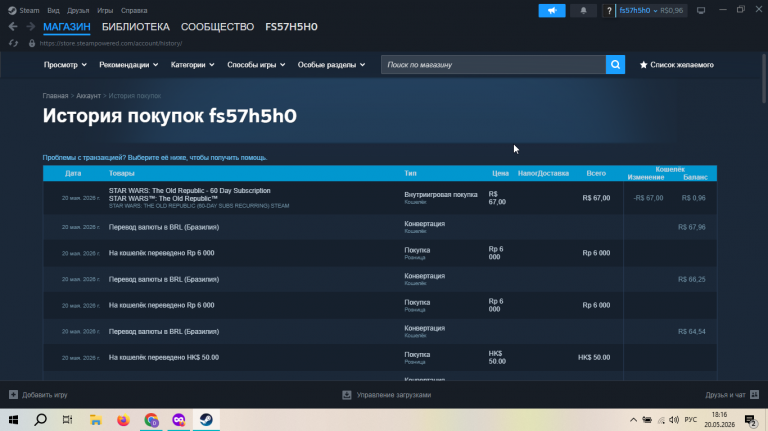Screen dimensions: 768x431
Task: Click the wishlist star icon
Action: tap(644, 65)
